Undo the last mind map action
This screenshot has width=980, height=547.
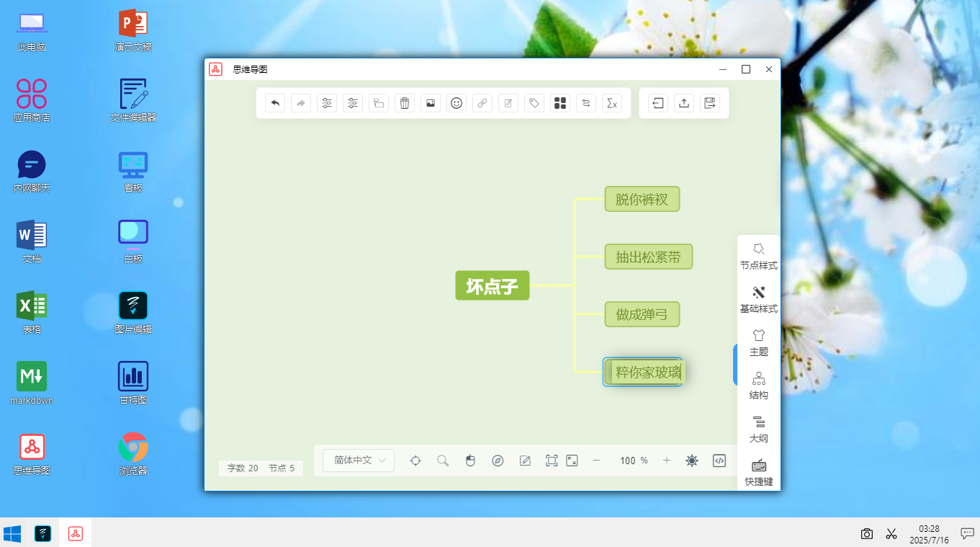point(275,103)
